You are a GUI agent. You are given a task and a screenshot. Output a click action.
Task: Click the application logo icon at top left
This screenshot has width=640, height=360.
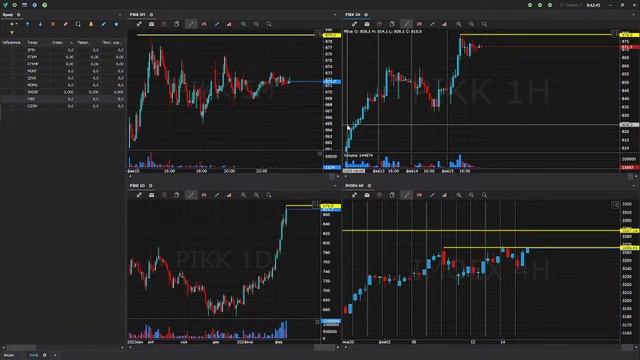tap(5, 5)
